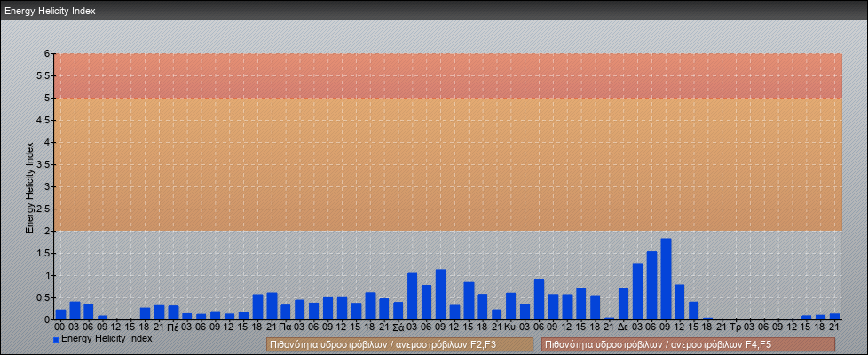Click the vertical y-axis title text
Image resolution: width=868 pixels, height=355 pixels.
coord(29,187)
